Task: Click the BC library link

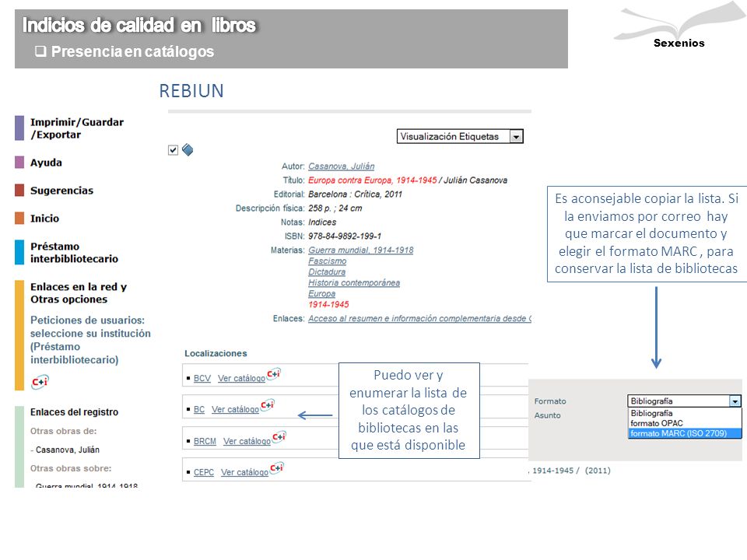Action: 199,410
